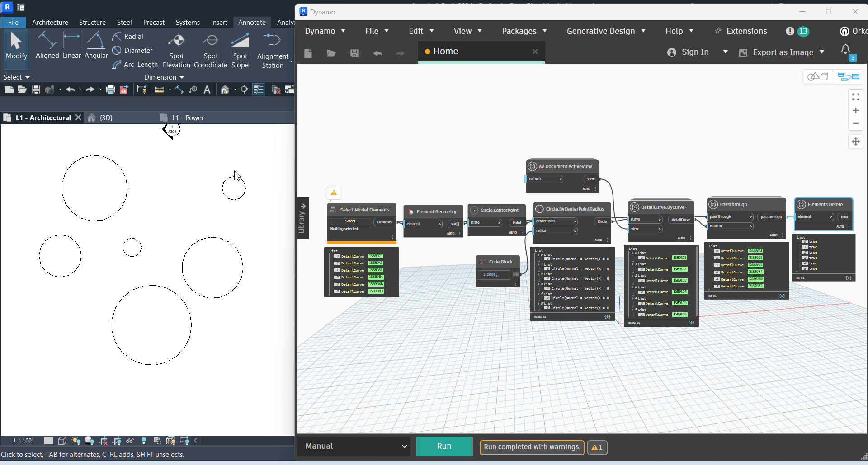
Task: Click Revit quick access Save icon
Action: click(x=36, y=89)
